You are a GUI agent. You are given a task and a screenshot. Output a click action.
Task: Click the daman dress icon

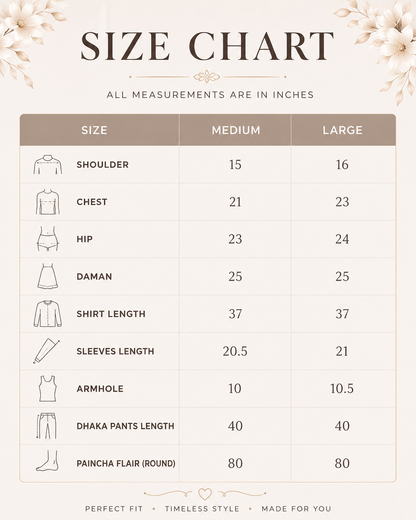tap(48, 276)
